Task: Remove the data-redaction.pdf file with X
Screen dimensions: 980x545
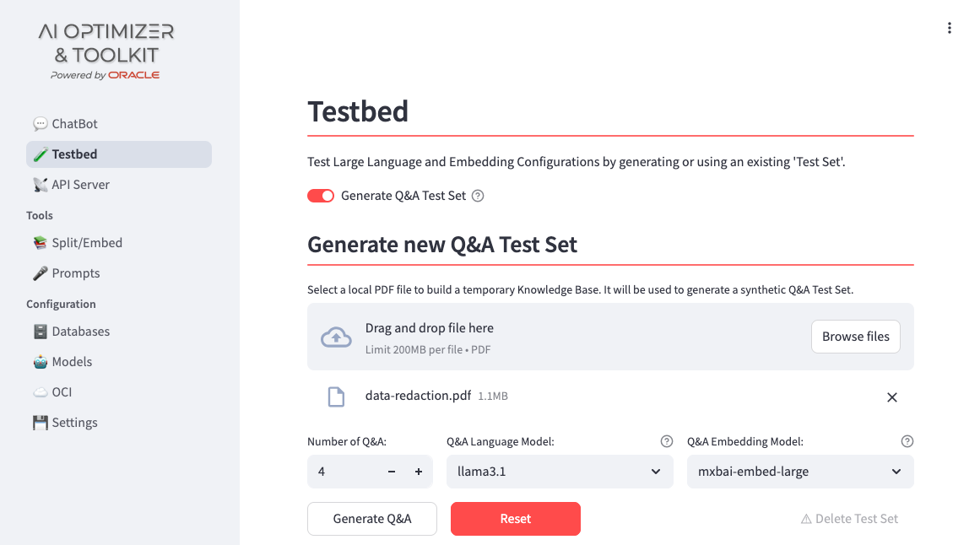Action: 892,397
